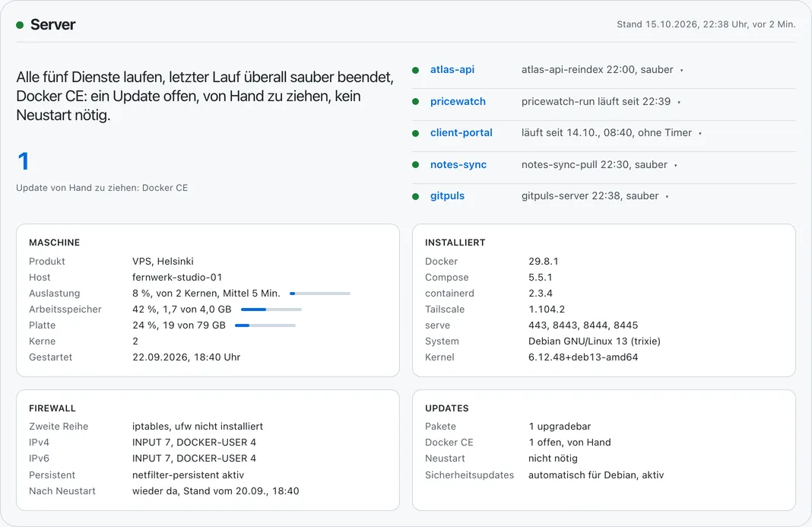Viewport: 812px width, 527px height.
Task: Click 'netfilter-persistent aktiv' value
Action: (188, 475)
